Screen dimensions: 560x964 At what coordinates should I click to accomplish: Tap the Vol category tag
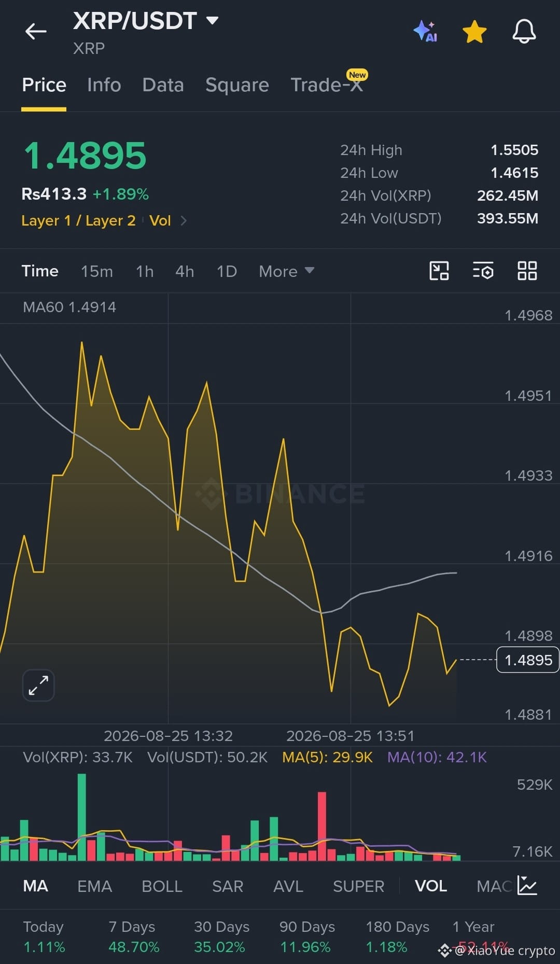click(x=160, y=221)
